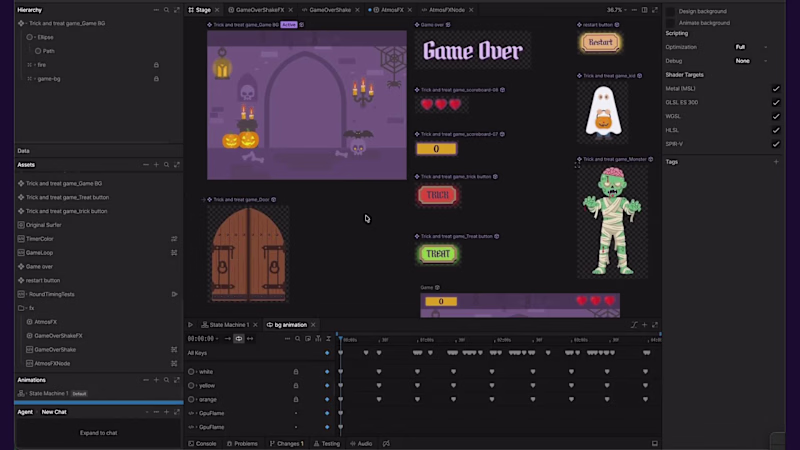This screenshot has height=450, width=800.
Task: Open the Problems tab
Action: 242,443
